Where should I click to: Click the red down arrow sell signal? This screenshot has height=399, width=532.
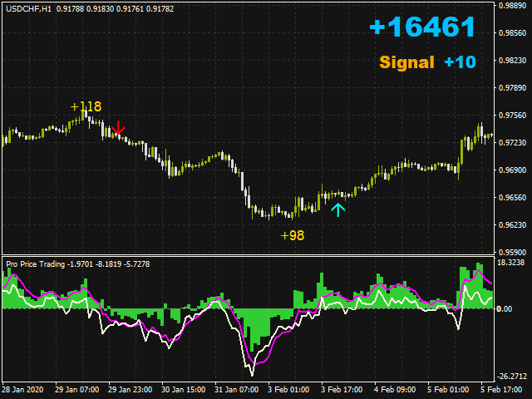118,127
